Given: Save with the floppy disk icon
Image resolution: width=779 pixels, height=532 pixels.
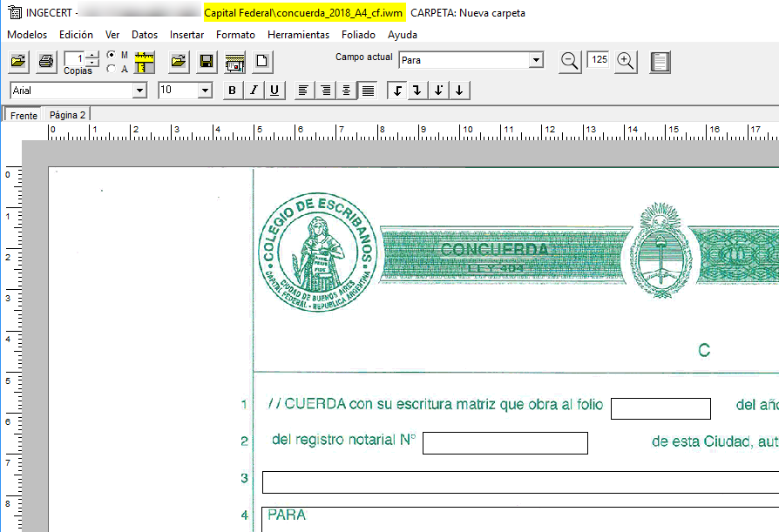Looking at the screenshot, I should (x=207, y=62).
